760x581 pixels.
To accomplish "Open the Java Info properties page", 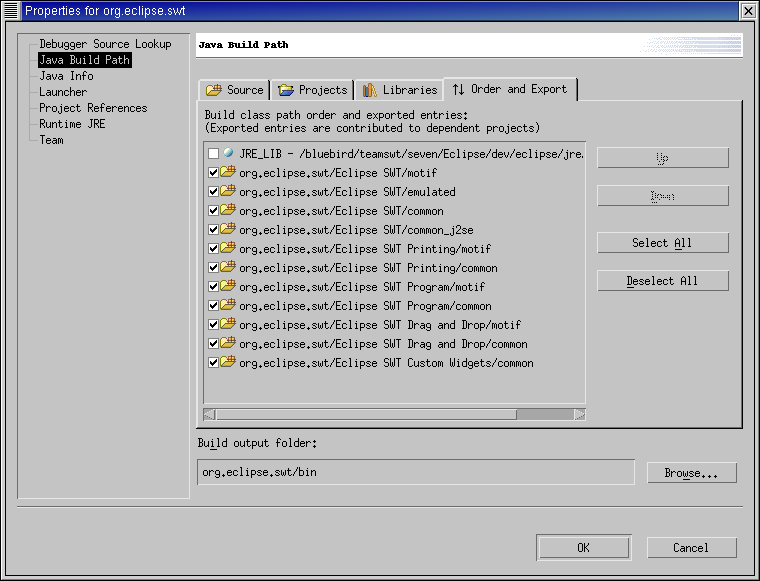I will [x=66, y=76].
